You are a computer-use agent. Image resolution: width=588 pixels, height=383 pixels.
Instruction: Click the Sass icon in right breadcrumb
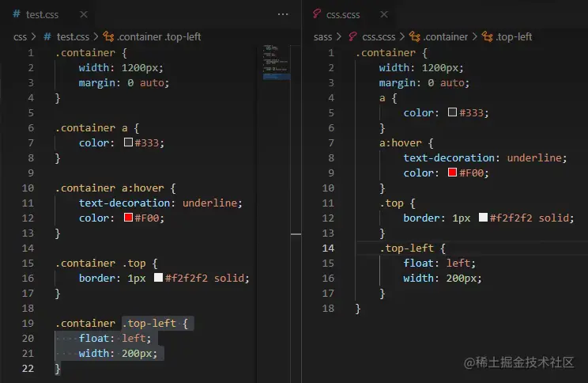coord(352,36)
